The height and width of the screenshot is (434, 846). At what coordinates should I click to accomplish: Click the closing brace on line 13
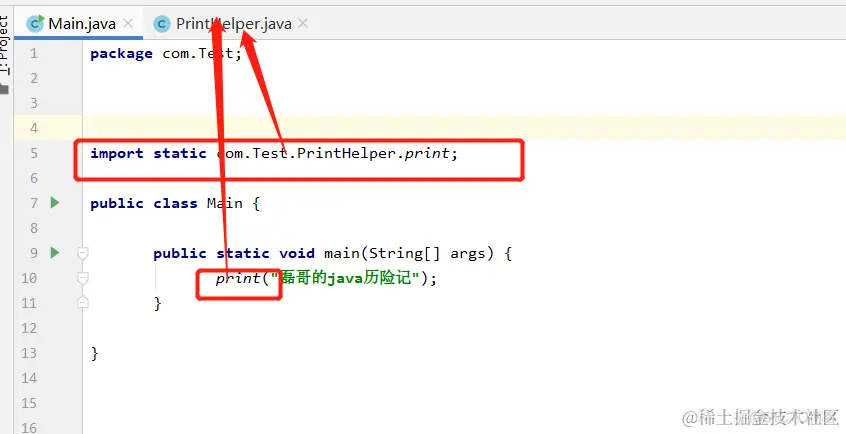click(x=94, y=353)
